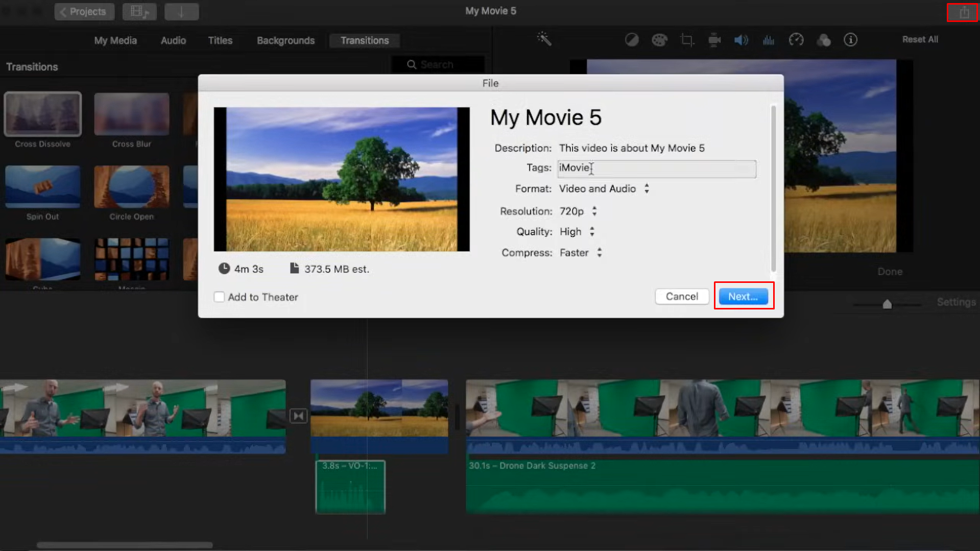Select the Cropping tool icon
Viewport: 980px width, 551px height.
point(687,39)
